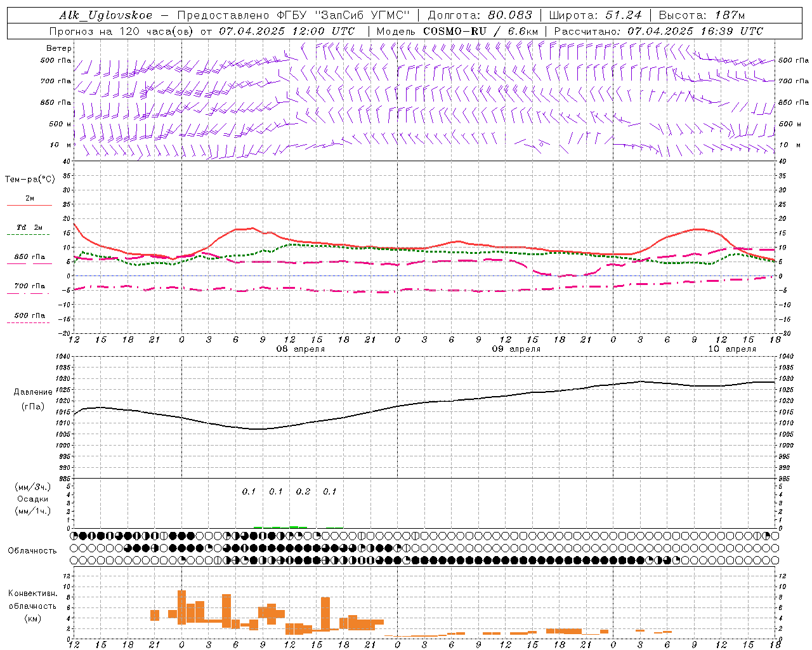The image size is (812, 650).
Task: Select the model name COSMO-RU / 6.6км
Action: [481, 31]
